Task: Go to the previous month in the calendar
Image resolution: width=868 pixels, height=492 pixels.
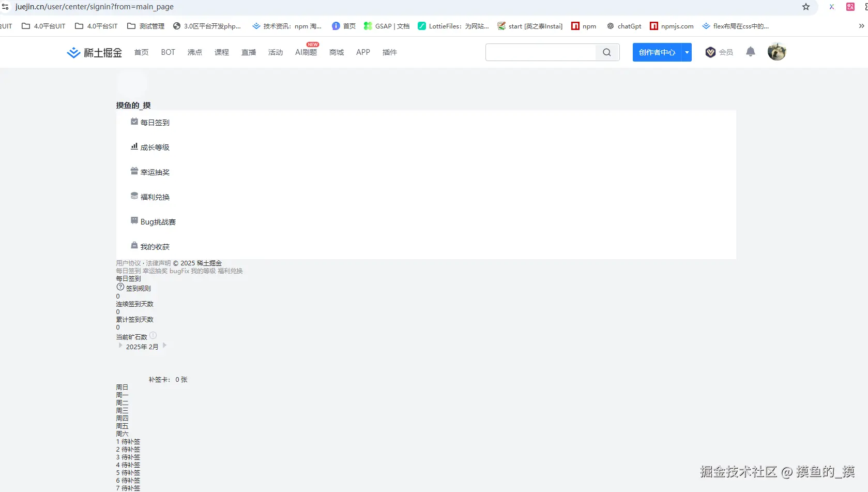Action: tap(120, 346)
